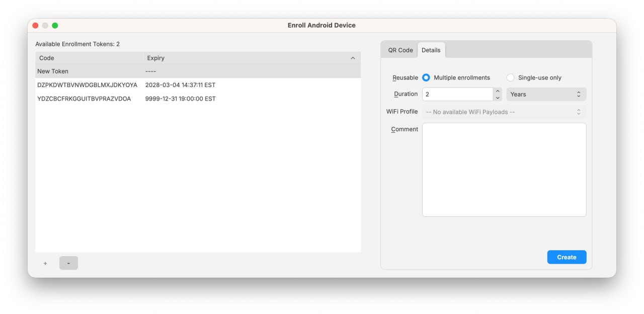Sort tokens by the Expiry column header
The height and width of the screenshot is (314, 644).
click(x=252, y=58)
